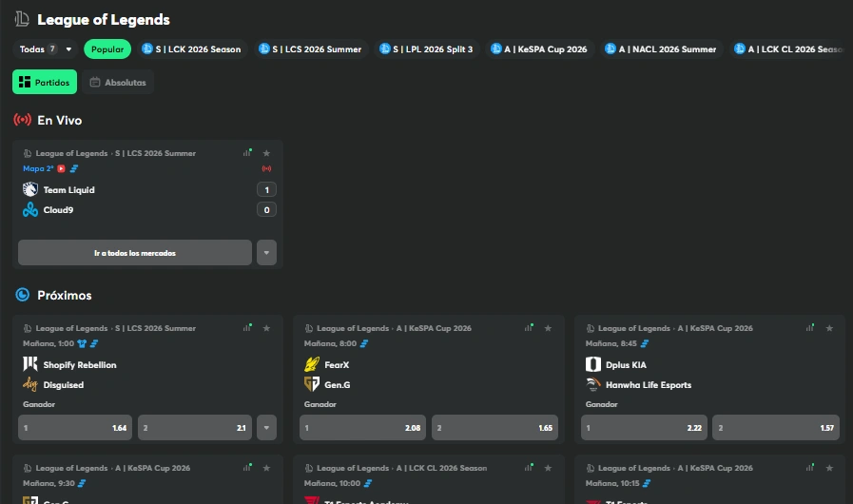Filter by S | LPL 2026 Split 3
The width and height of the screenshot is (853, 504).
426,49
